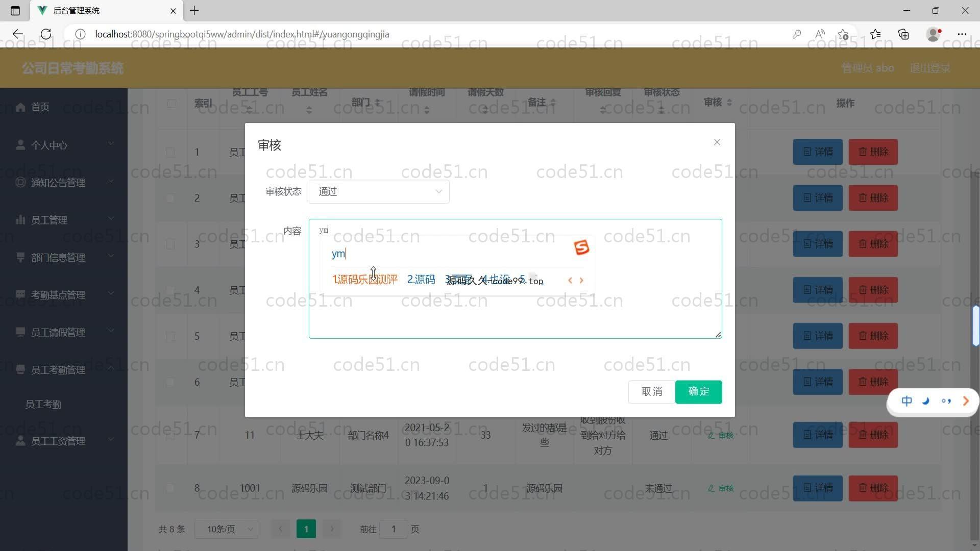The height and width of the screenshot is (551, 980).
Task: Click the 前往 page number input
Action: (394, 530)
